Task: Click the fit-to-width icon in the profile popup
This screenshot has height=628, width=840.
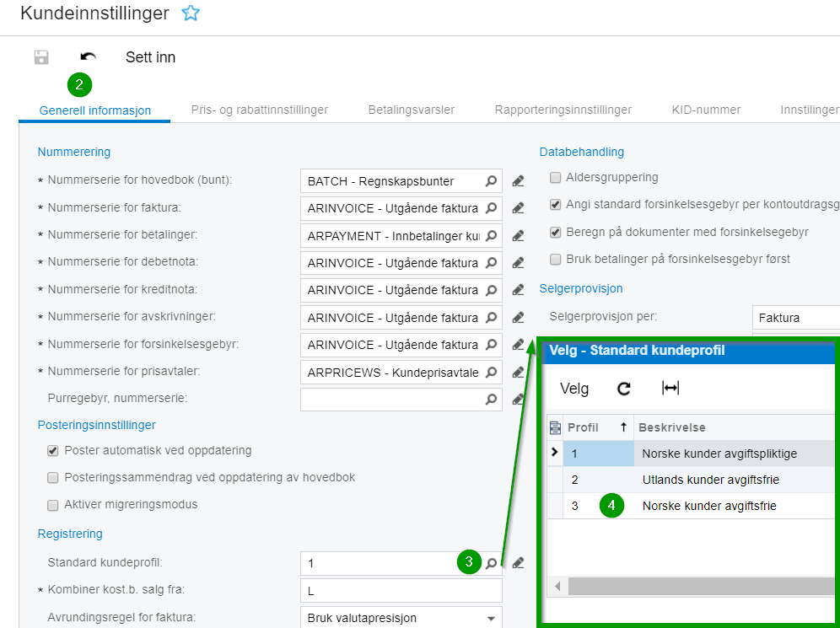Action: (x=669, y=388)
